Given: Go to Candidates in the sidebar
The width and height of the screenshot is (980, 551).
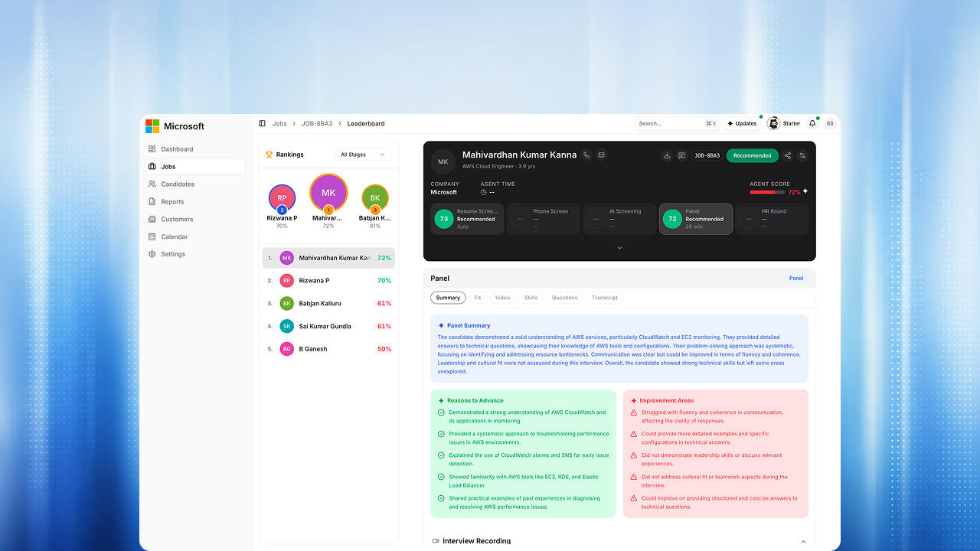Looking at the screenshot, I should (x=195, y=184).
